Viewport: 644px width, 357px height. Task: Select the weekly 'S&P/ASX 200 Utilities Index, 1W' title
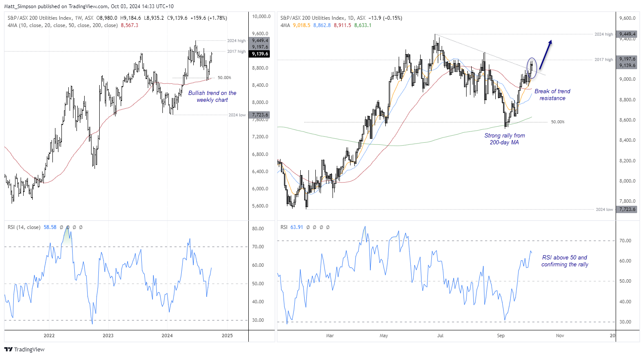click(51, 18)
